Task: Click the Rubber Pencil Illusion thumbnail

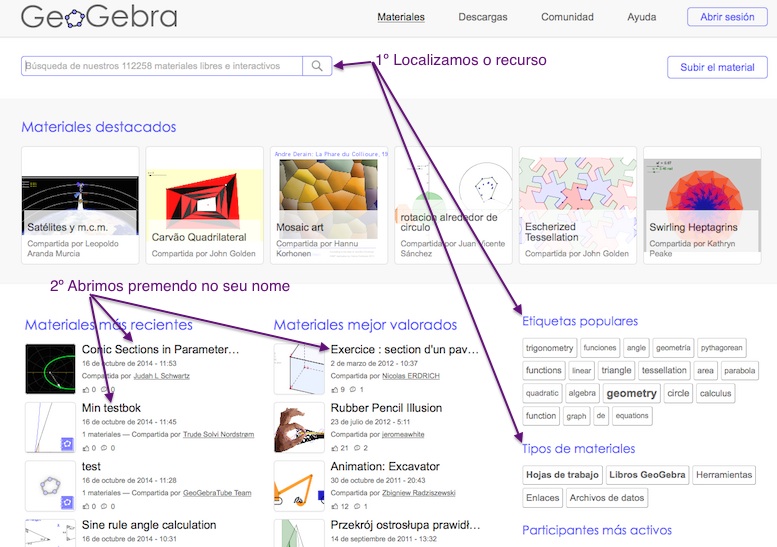Action: click(299, 428)
